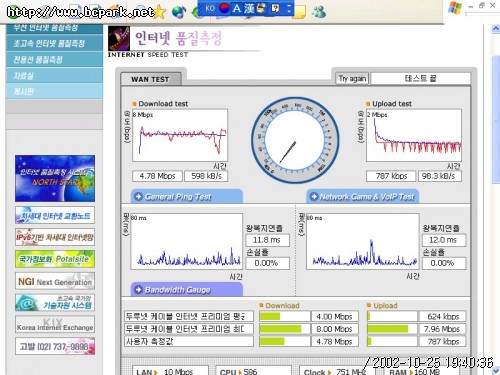Click the 8.00 Mbps download bar

coord(285,329)
